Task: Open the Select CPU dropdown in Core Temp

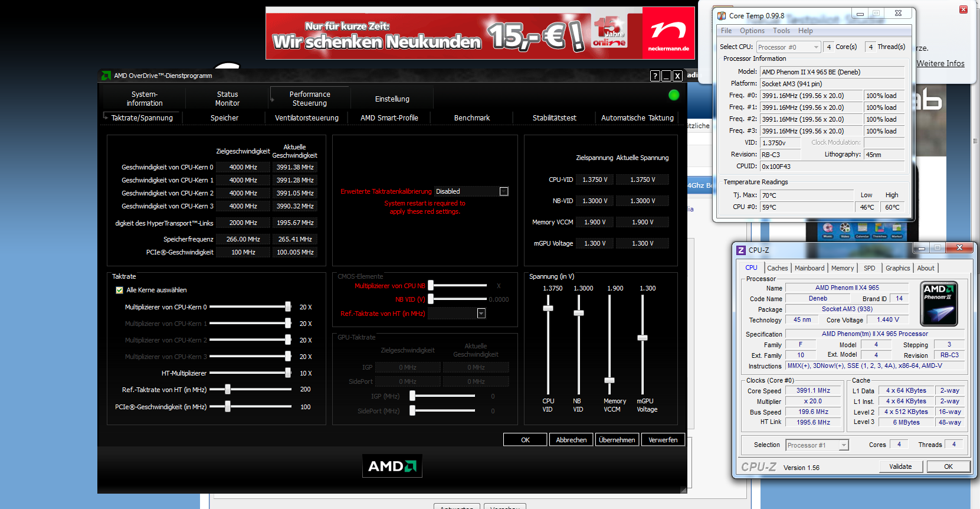Action: (x=789, y=47)
